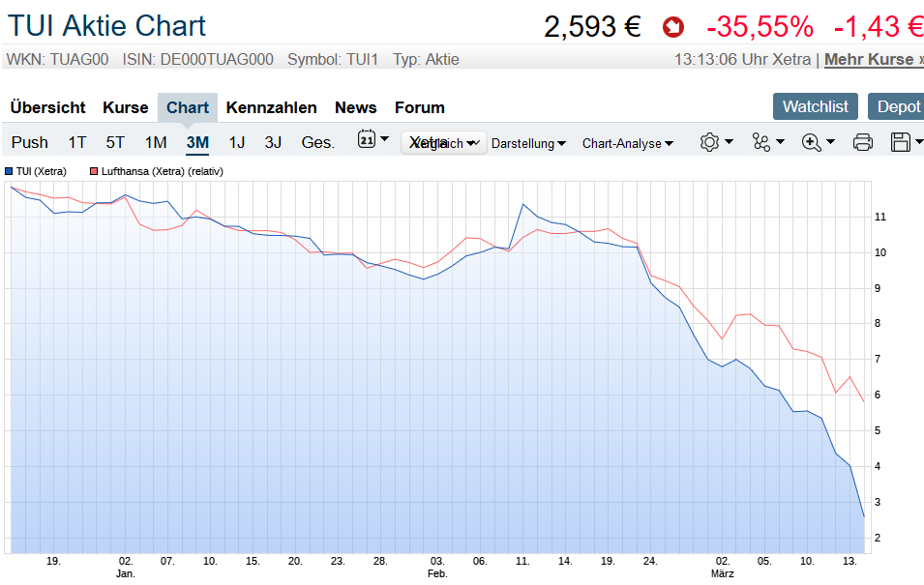Select the Ges. full time range
This screenshot has width=924, height=585.
[318, 142]
